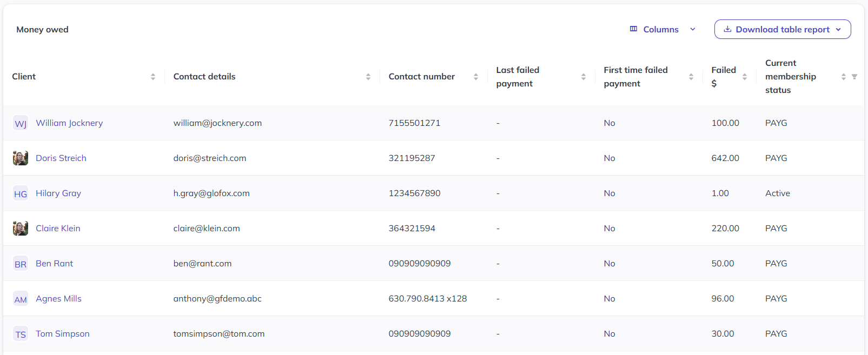
Task: Open Tom Simpson's client profile
Action: [x=63, y=334]
